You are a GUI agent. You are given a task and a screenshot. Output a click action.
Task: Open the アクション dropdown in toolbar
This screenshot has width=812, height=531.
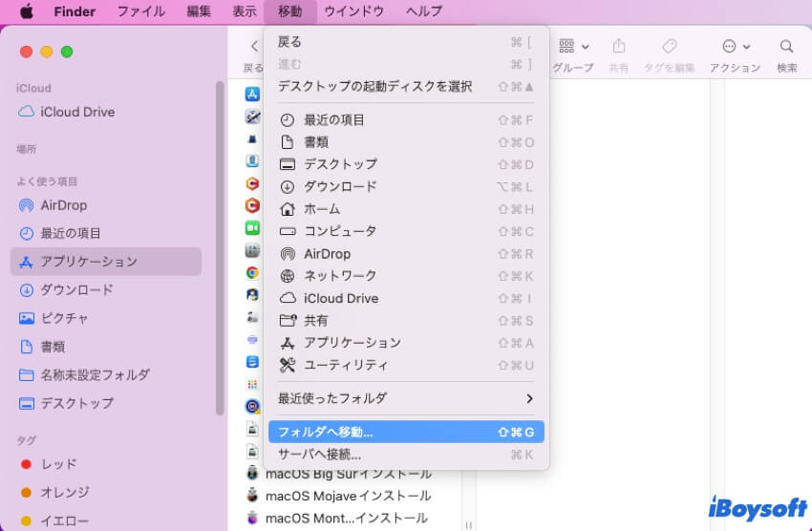click(736, 47)
